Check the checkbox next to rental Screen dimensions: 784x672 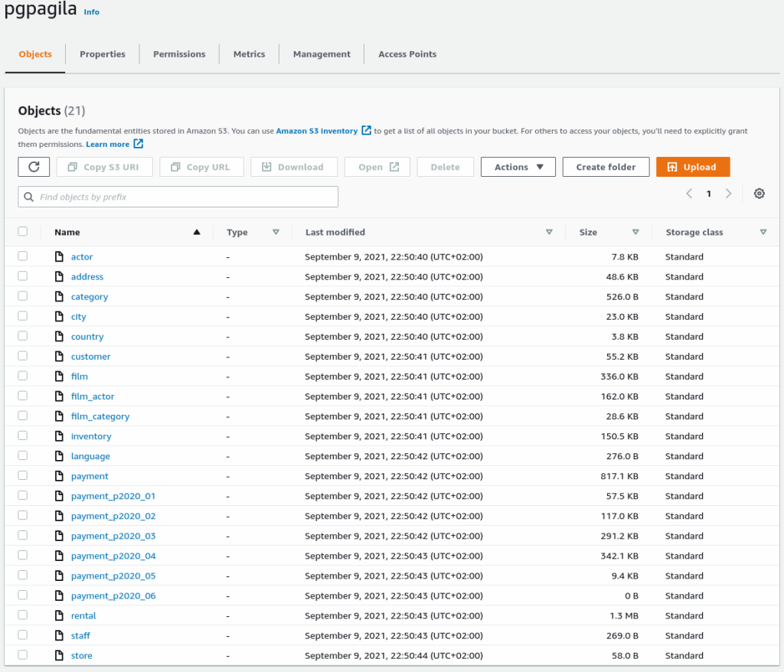coord(23,615)
